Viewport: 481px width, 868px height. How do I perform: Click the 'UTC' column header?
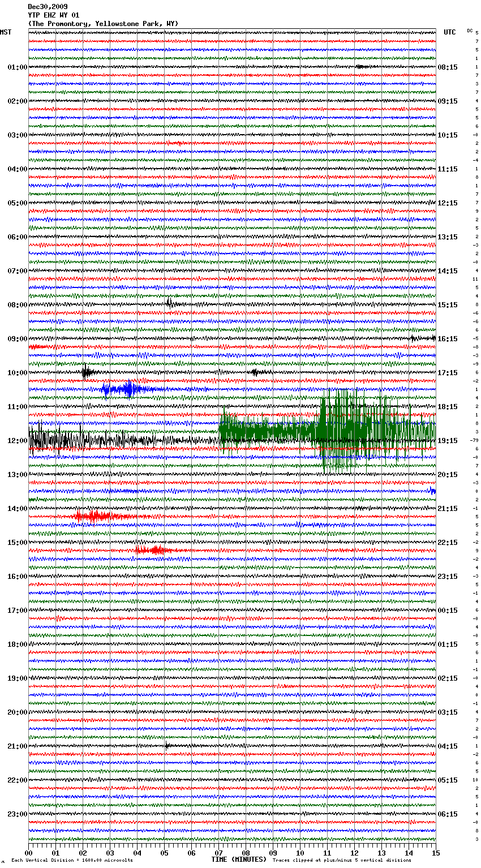pos(450,32)
